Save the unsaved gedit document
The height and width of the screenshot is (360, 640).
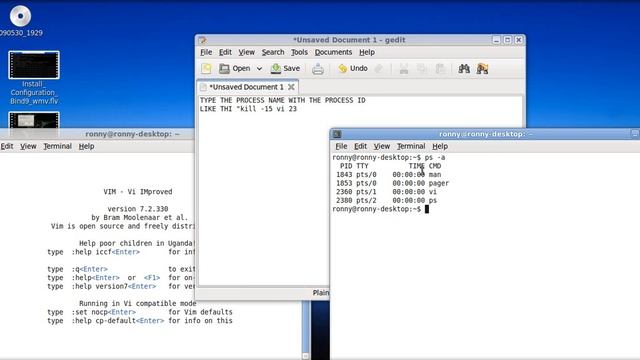pyautogui.click(x=285, y=69)
